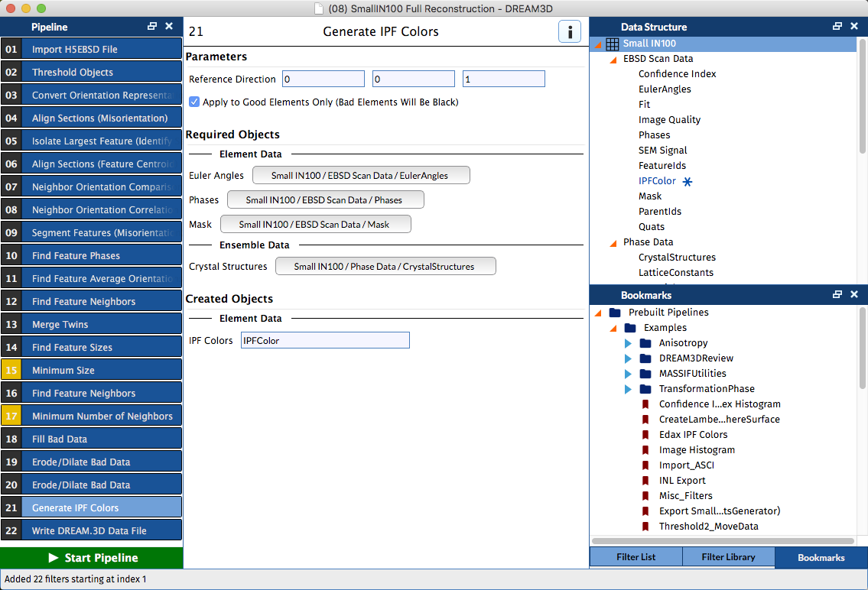Open the Crystal Structures data path selector
Image resolution: width=868 pixels, height=590 pixels.
click(x=385, y=266)
